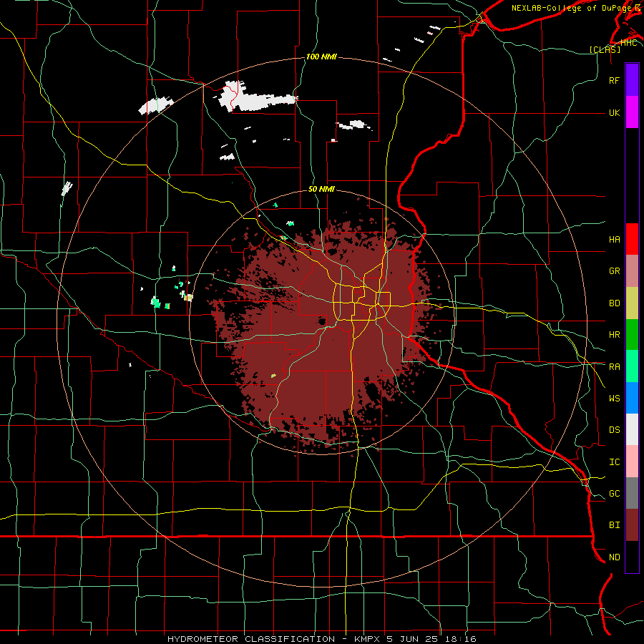Click the light pink IC legend swatch
644x644 pixels.
(x=632, y=462)
